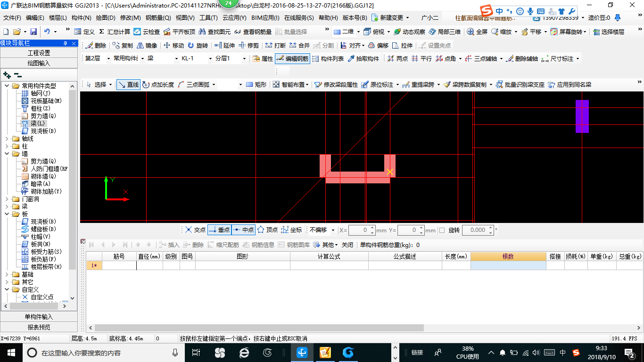
Task: Click 局部三维 local 3D view
Action: click(445, 32)
